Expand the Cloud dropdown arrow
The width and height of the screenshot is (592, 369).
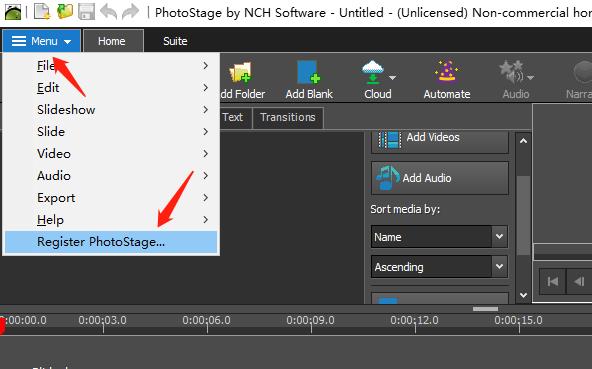pos(393,77)
